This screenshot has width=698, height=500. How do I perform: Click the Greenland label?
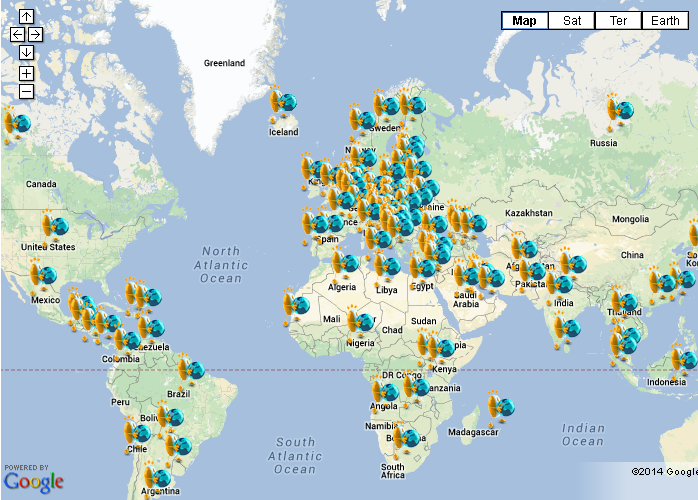tap(224, 63)
